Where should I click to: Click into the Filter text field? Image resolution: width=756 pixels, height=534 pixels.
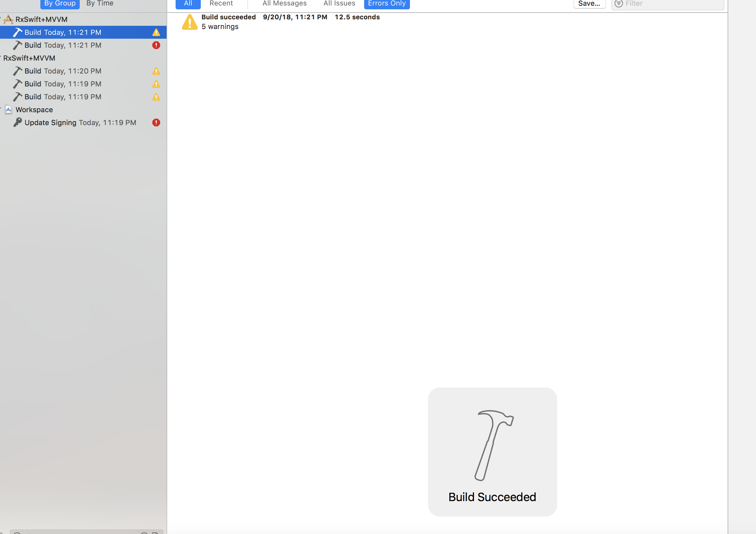click(672, 4)
